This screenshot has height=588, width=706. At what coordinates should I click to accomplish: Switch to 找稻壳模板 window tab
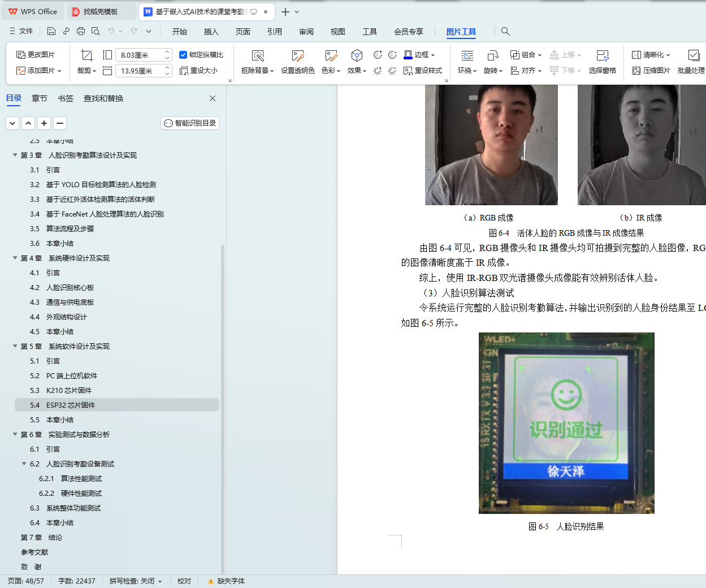click(101, 11)
